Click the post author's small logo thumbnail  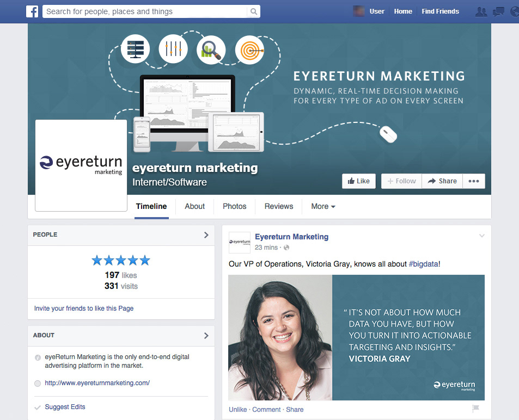(240, 243)
